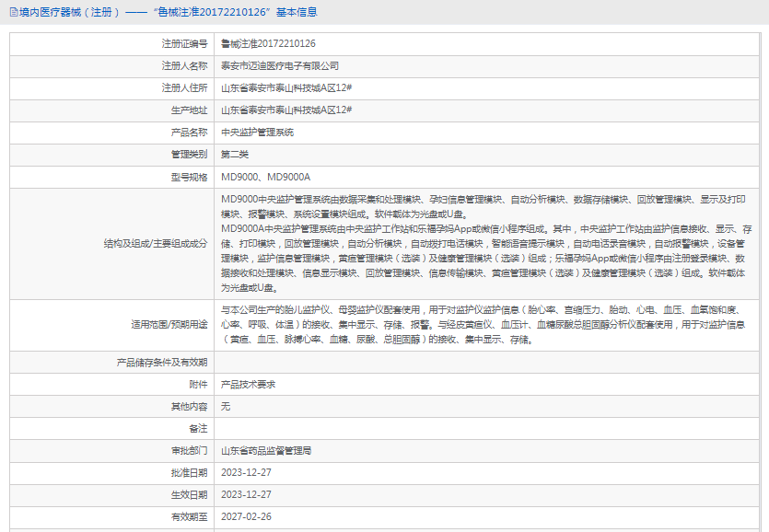Click the 注册人住所 address value
The width and height of the screenshot is (769, 532).
pyautogui.click(x=286, y=87)
